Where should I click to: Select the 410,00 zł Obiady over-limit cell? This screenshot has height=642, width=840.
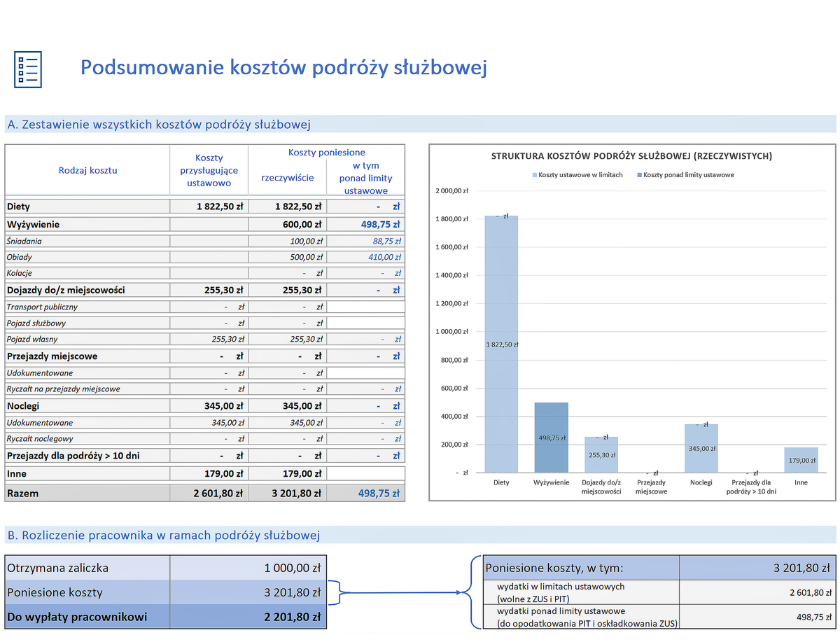tap(366, 257)
